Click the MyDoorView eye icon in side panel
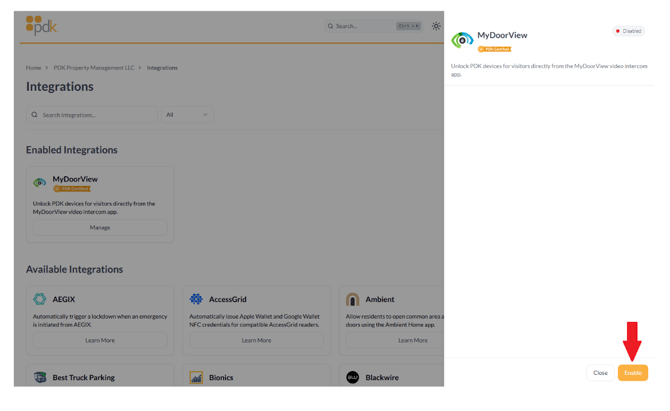This screenshot has width=670, height=411. 461,40
